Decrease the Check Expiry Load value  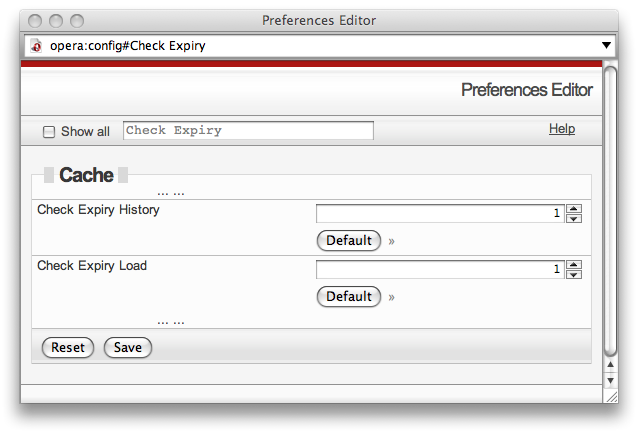coord(574,275)
